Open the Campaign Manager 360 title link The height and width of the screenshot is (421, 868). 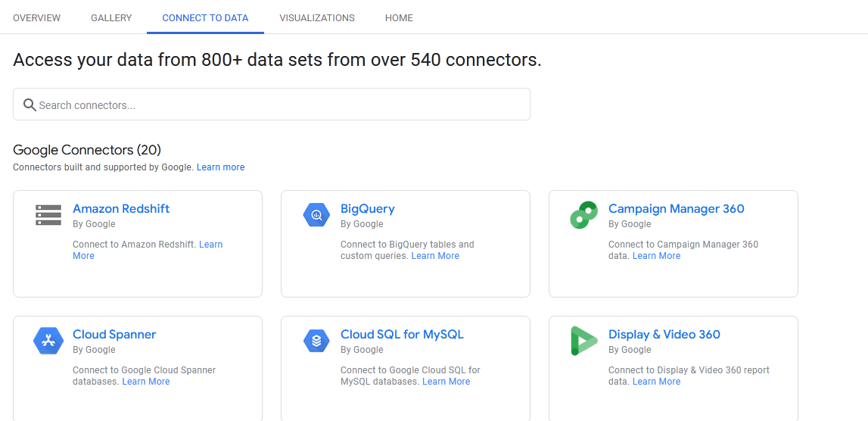[x=677, y=209]
